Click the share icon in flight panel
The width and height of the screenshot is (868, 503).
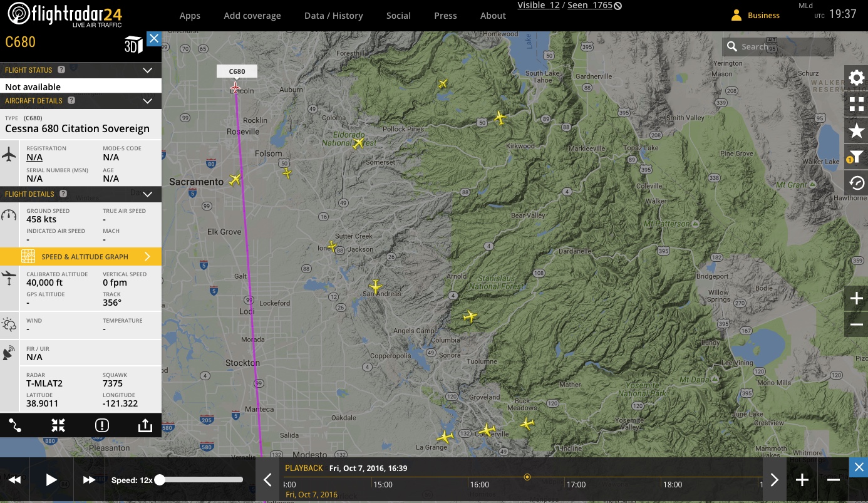pos(145,426)
